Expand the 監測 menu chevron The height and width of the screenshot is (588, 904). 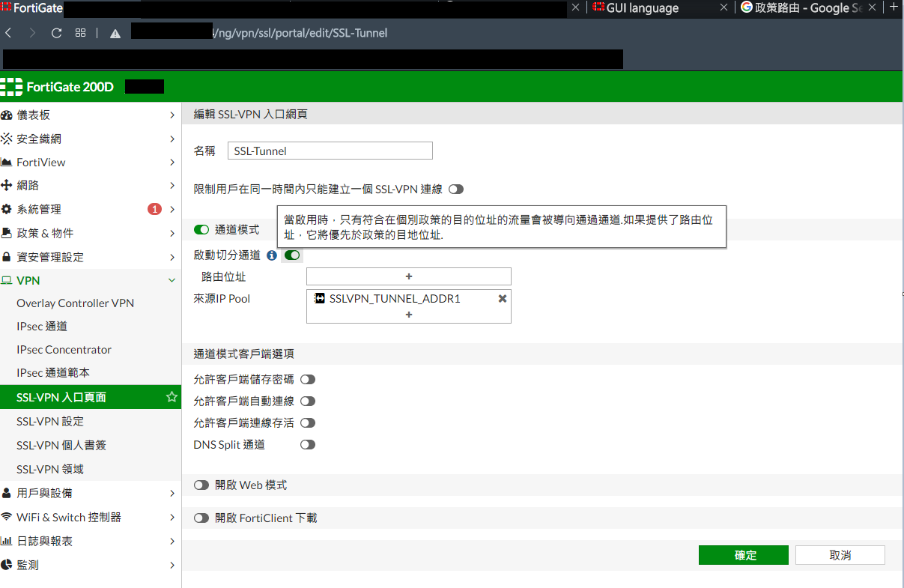[x=172, y=566]
